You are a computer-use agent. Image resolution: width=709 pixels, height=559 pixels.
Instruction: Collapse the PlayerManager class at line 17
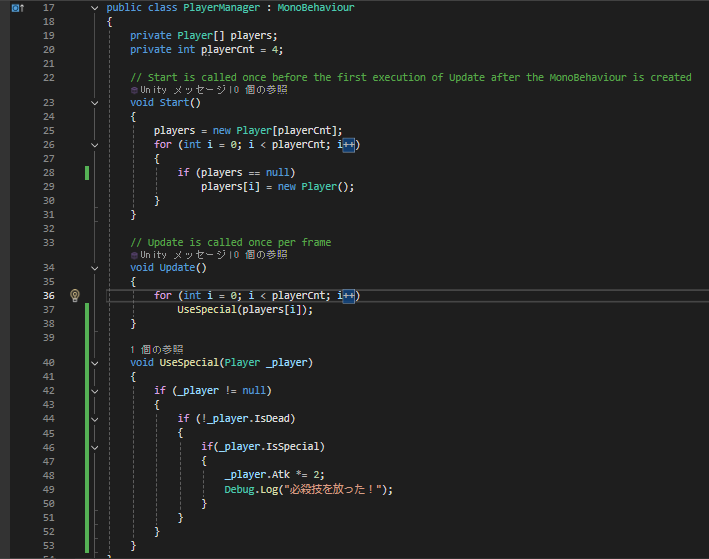pos(95,8)
